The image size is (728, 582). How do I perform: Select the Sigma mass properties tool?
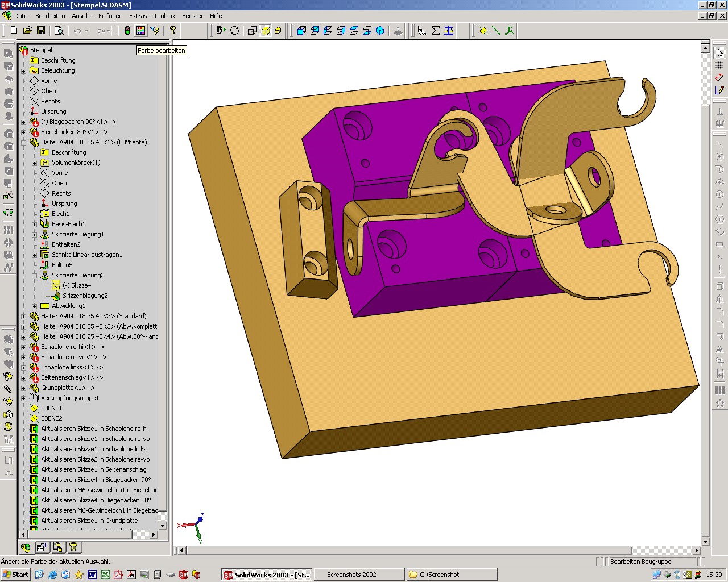pyautogui.click(x=436, y=31)
